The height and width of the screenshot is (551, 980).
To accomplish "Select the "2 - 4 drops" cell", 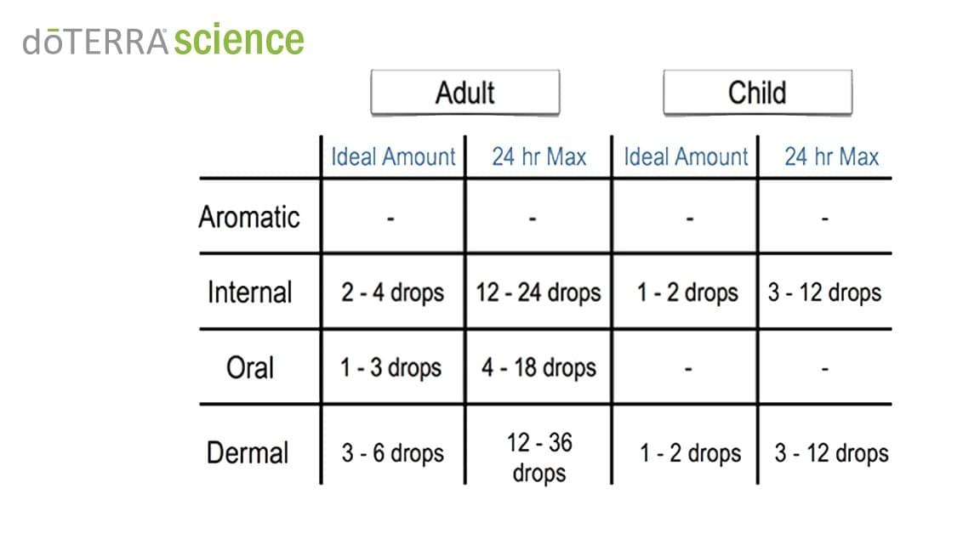I will 393,293.
